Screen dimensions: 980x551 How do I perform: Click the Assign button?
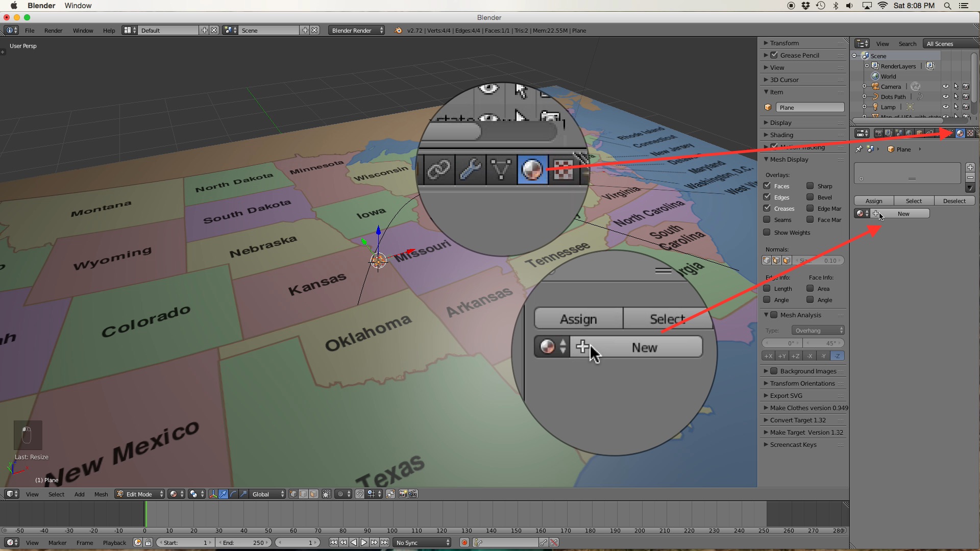873,201
